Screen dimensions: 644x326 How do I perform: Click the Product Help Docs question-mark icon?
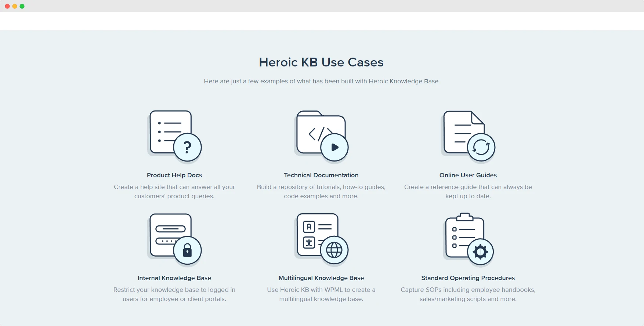coord(174,137)
